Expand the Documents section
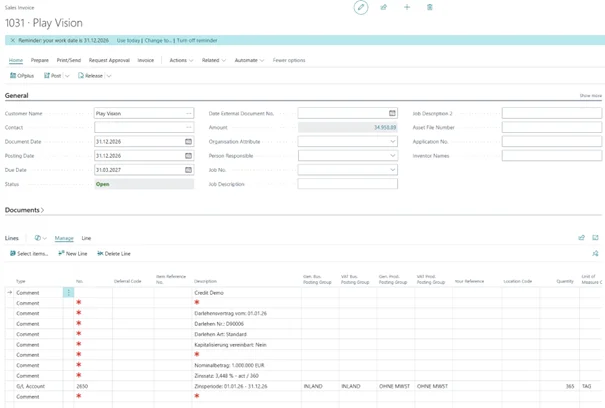 [24, 210]
